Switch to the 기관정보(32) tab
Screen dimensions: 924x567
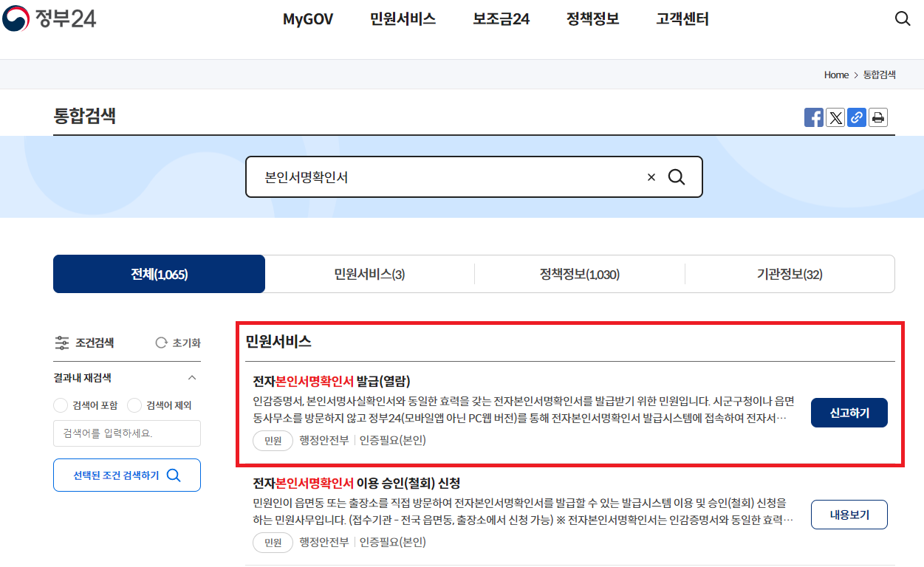[x=790, y=273]
